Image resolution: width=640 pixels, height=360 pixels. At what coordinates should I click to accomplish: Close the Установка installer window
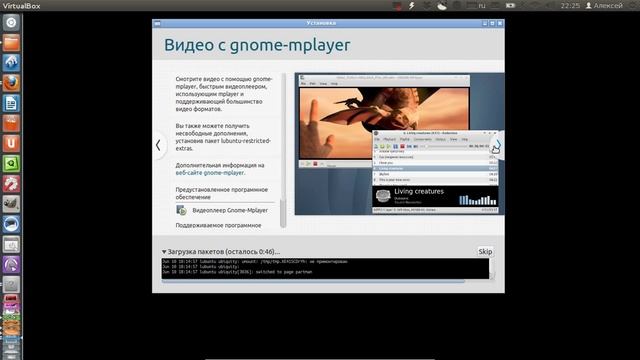tap(500, 23)
